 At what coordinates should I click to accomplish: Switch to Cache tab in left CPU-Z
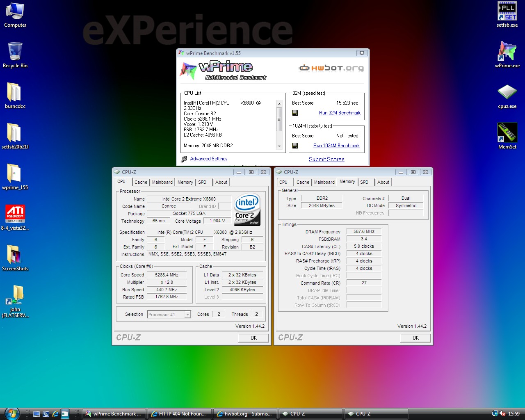(141, 182)
